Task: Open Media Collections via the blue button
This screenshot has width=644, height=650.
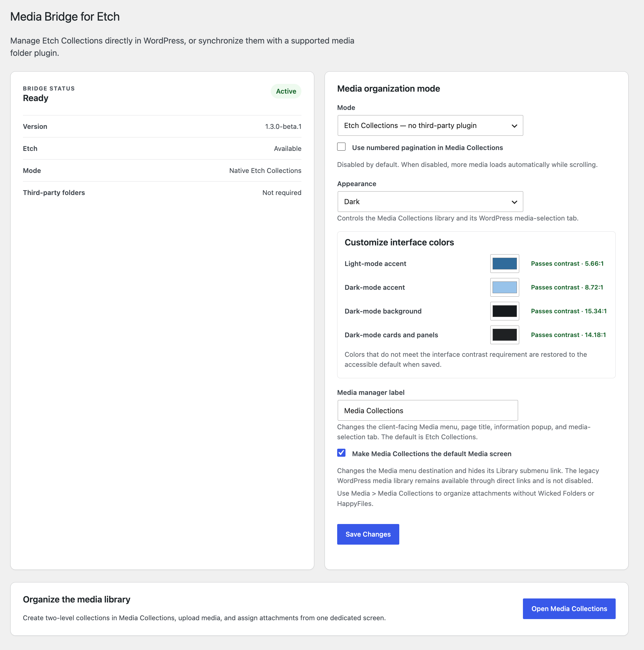Action: coord(569,608)
